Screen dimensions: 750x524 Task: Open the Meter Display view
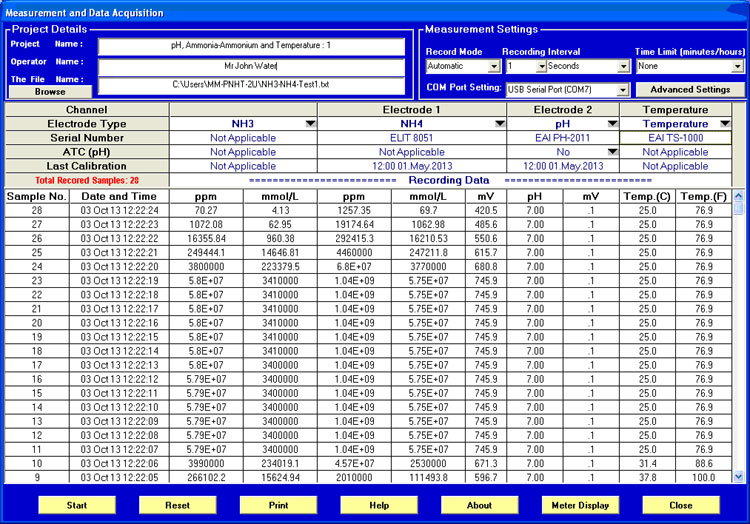tap(580, 505)
